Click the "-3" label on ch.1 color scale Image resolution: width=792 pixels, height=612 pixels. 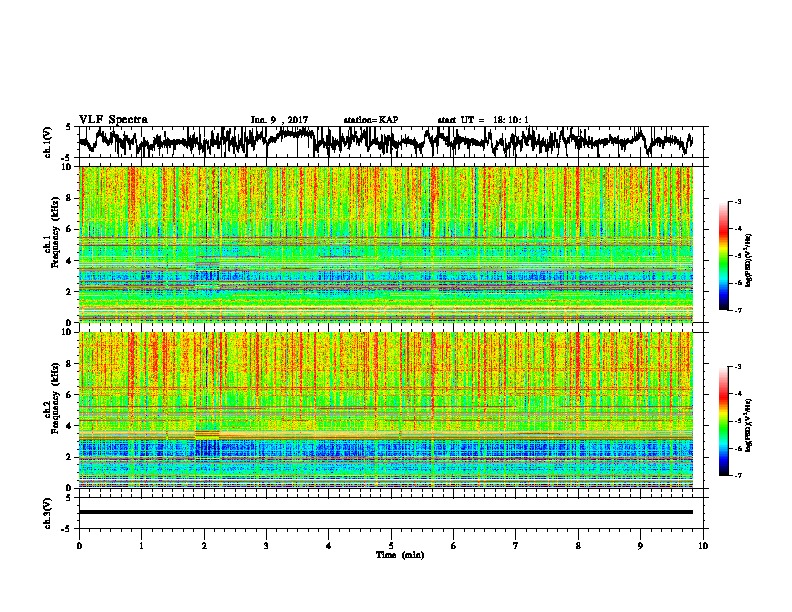738,201
